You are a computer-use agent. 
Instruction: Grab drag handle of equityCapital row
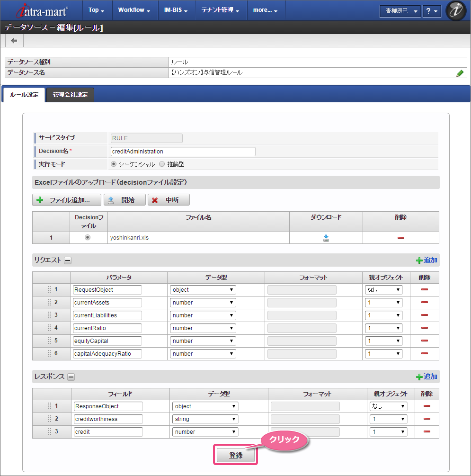point(49,341)
